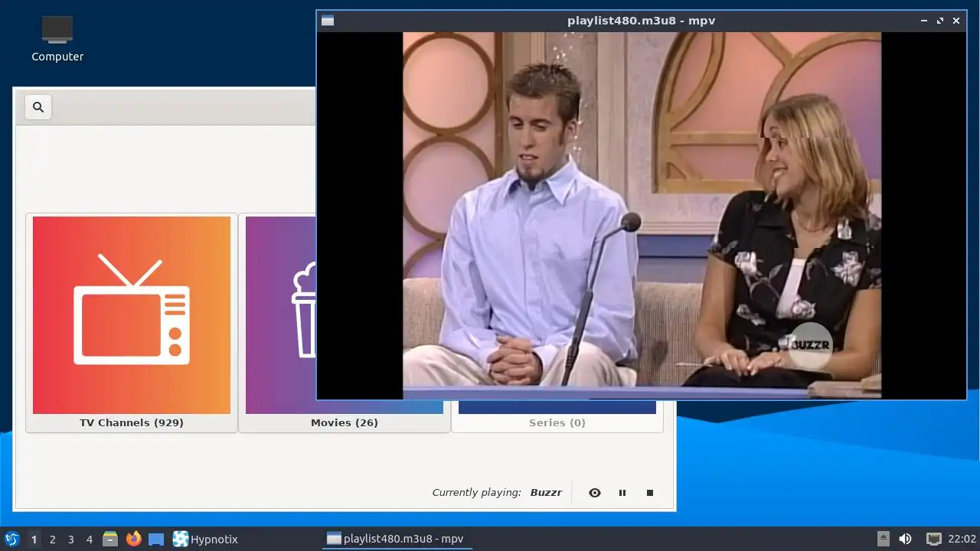Open the file manager from the taskbar
Viewport: 980px width, 551px height.
pos(110,539)
